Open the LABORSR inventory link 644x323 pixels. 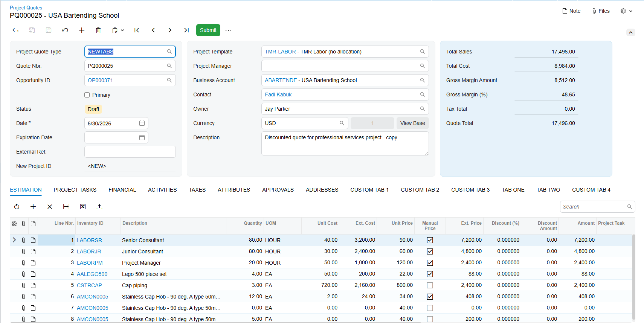coord(89,240)
